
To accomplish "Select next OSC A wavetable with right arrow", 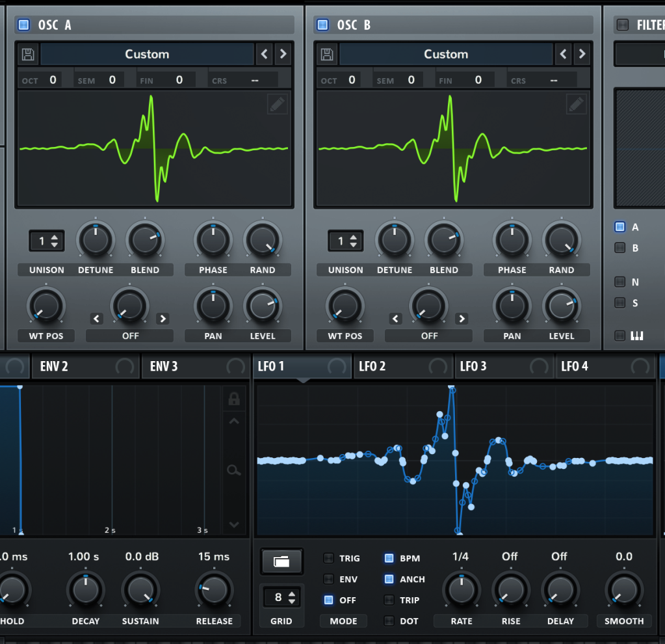I will tap(283, 55).
